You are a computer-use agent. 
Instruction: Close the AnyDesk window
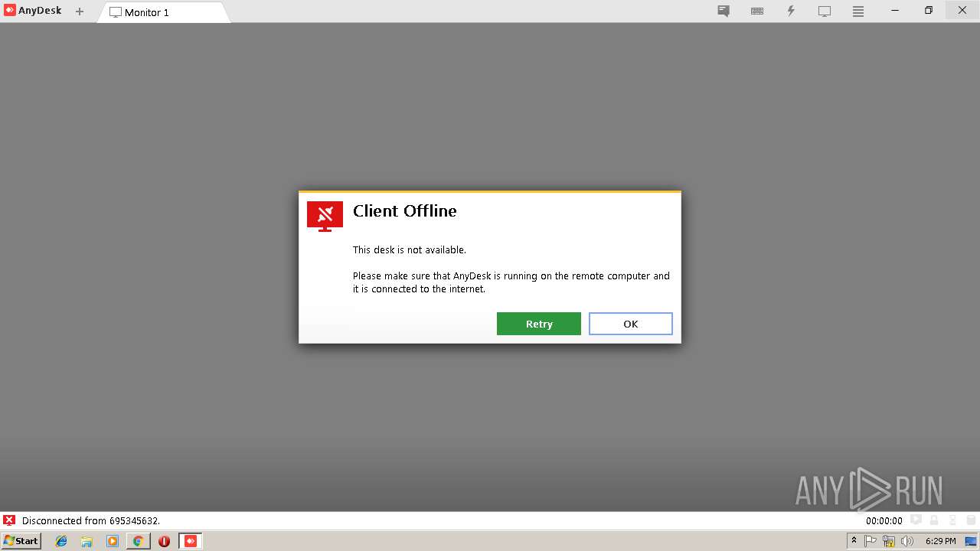[x=962, y=11]
